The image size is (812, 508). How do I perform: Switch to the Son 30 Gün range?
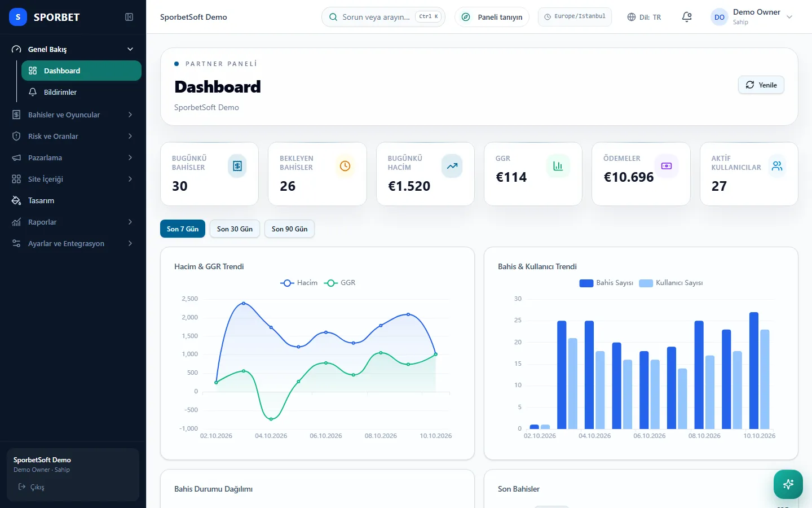pyautogui.click(x=235, y=229)
